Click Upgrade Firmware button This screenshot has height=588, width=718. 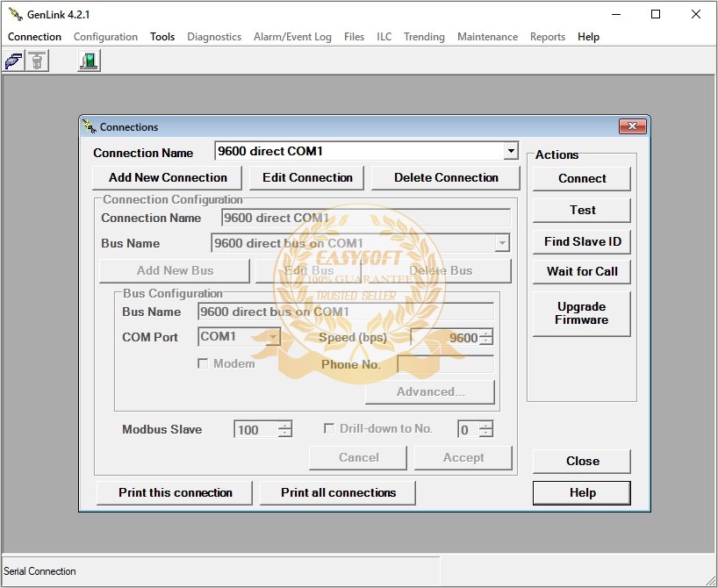(582, 313)
